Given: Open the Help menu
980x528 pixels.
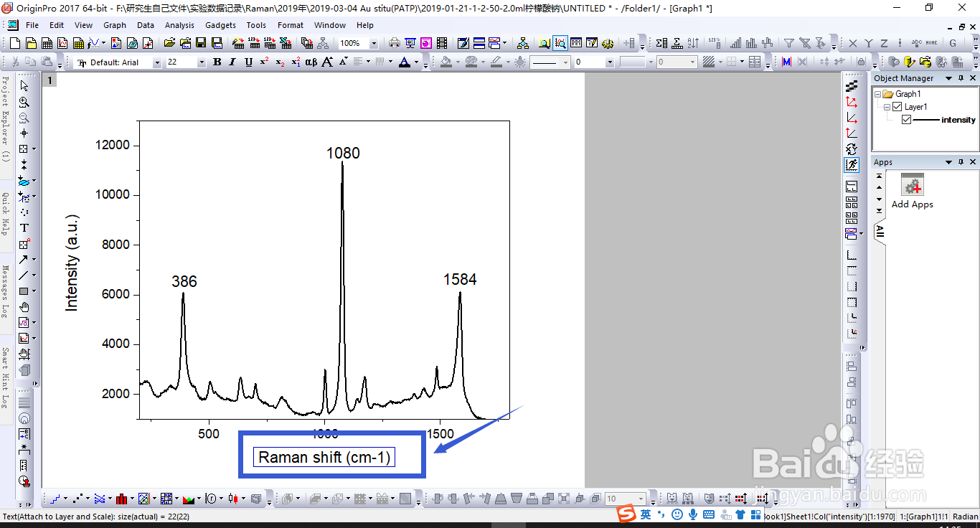Looking at the screenshot, I should click(x=365, y=25).
